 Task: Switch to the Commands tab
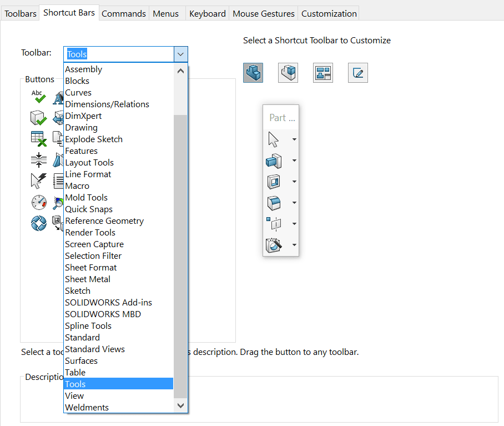point(124,13)
